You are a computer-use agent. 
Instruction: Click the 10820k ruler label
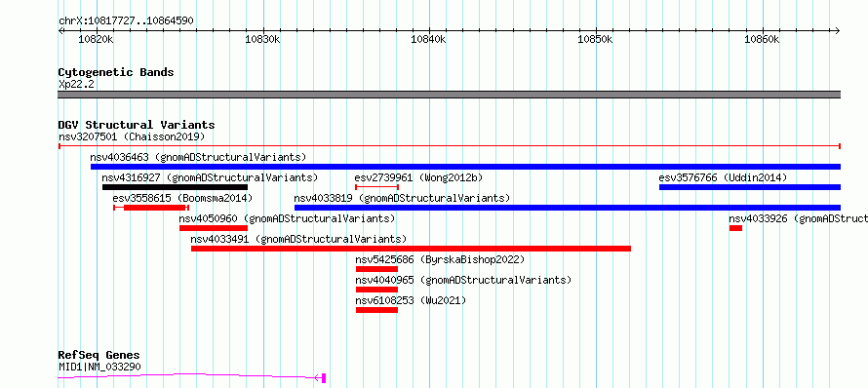click(96, 40)
